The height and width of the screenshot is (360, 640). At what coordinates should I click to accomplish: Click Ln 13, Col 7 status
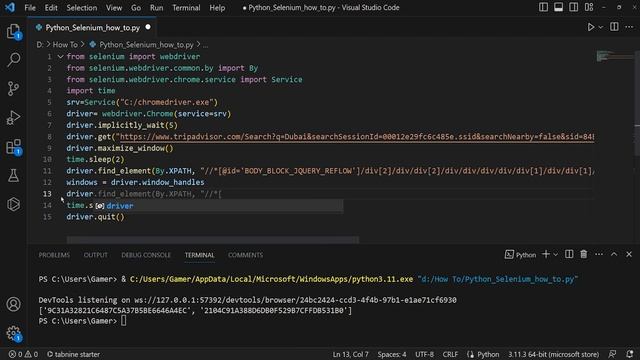click(350, 354)
